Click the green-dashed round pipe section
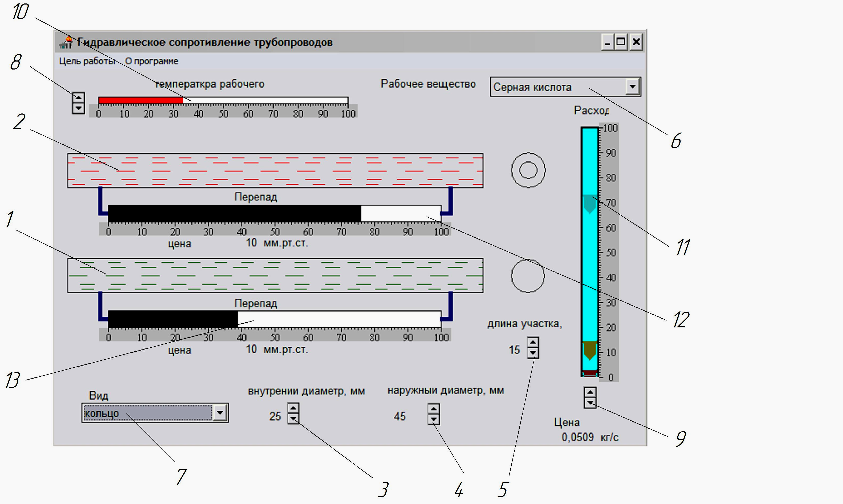843x504 pixels. coord(275,275)
